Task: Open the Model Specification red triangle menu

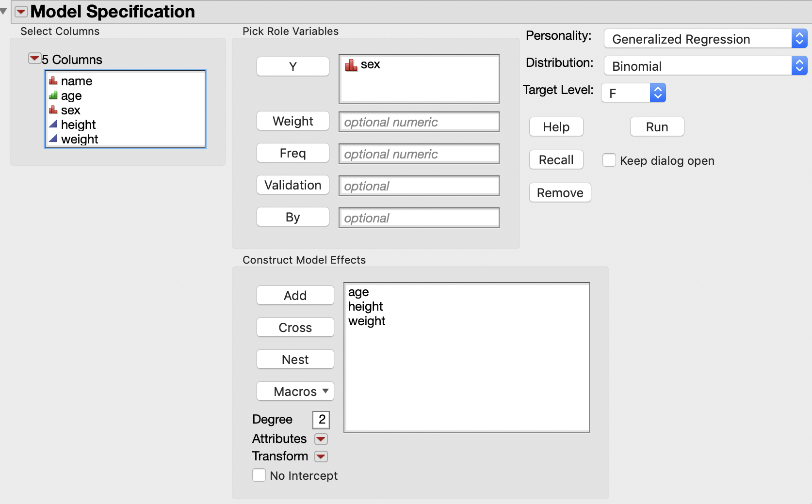Action: [20, 11]
